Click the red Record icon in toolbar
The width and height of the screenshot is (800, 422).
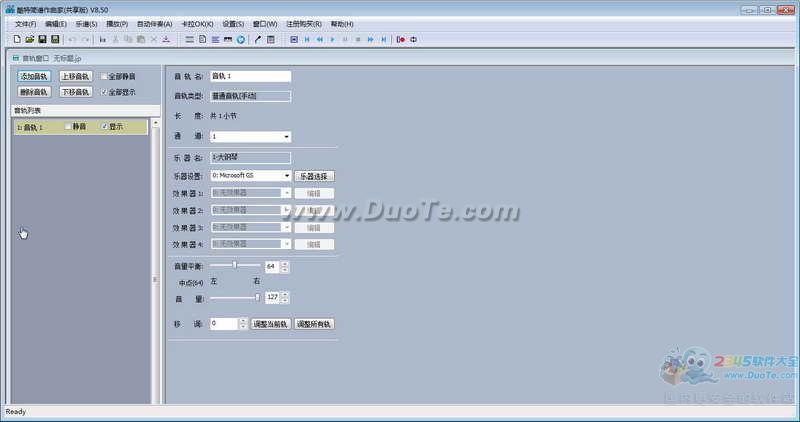click(x=401, y=39)
